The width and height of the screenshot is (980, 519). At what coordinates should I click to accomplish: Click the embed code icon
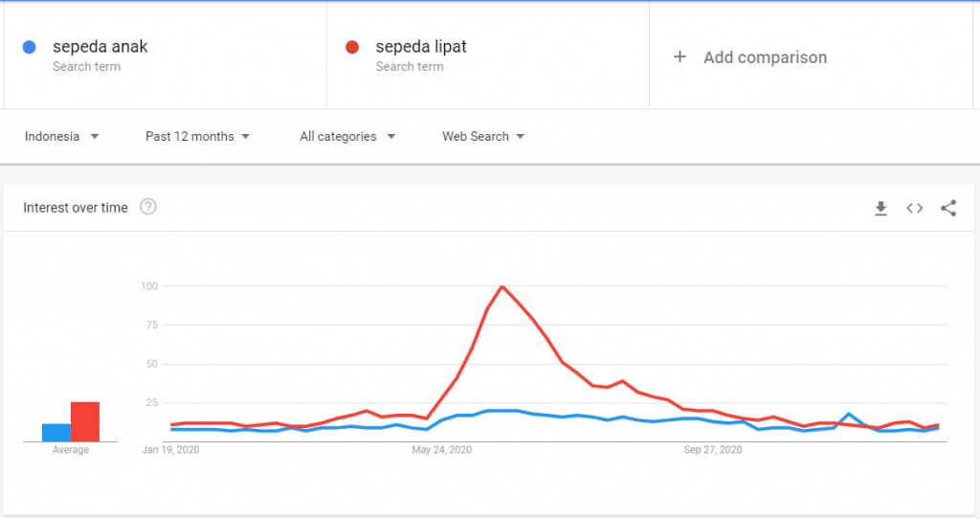coord(915,208)
